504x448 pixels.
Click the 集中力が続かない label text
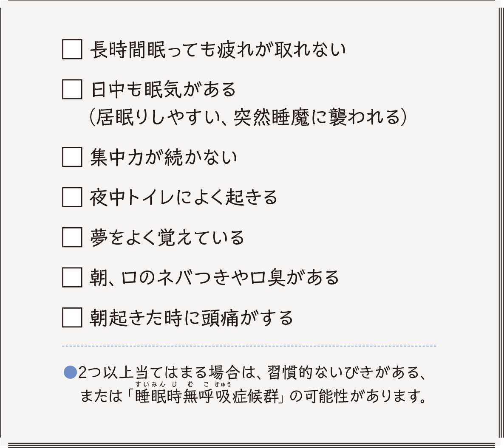[x=164, y=158]
